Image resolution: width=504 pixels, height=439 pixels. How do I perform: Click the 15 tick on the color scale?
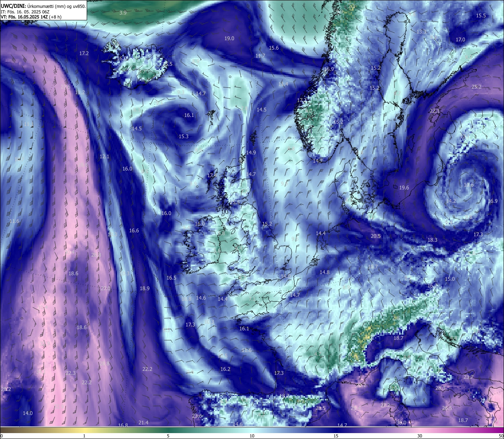tap(336, 436)
